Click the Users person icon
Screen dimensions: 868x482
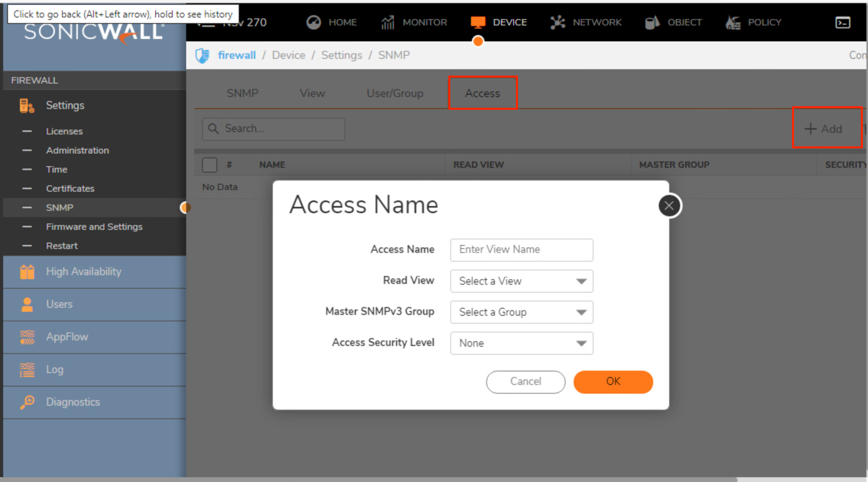(x=27, y=304)
